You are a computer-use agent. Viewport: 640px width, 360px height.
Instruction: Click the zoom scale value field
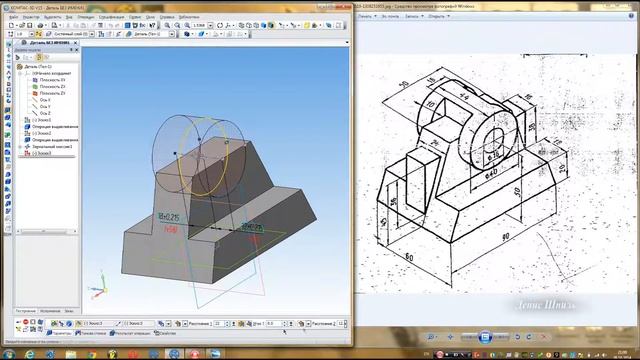click(200, 25)
